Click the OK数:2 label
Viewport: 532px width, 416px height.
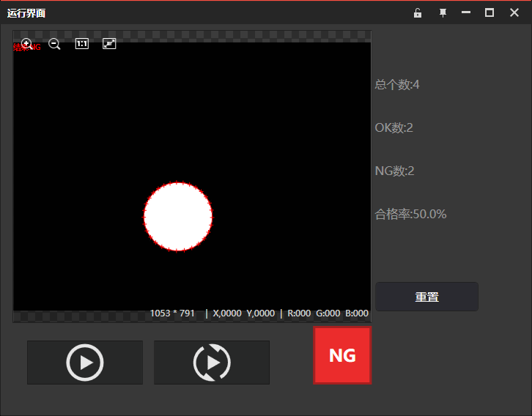click(394, 128)
